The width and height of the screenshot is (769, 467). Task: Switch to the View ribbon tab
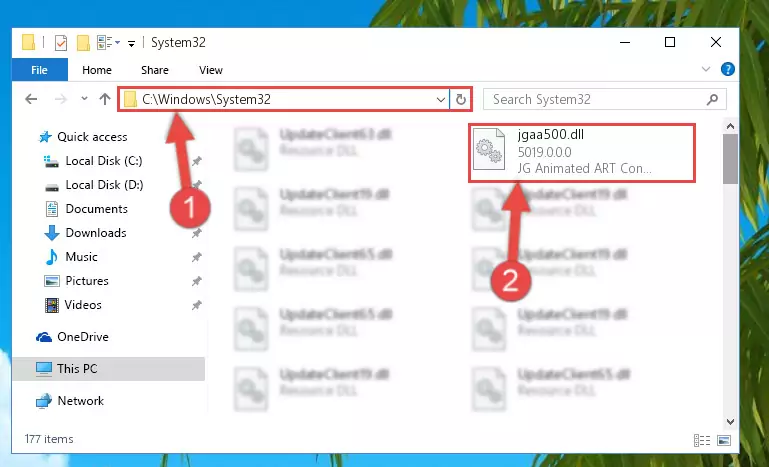210,70
